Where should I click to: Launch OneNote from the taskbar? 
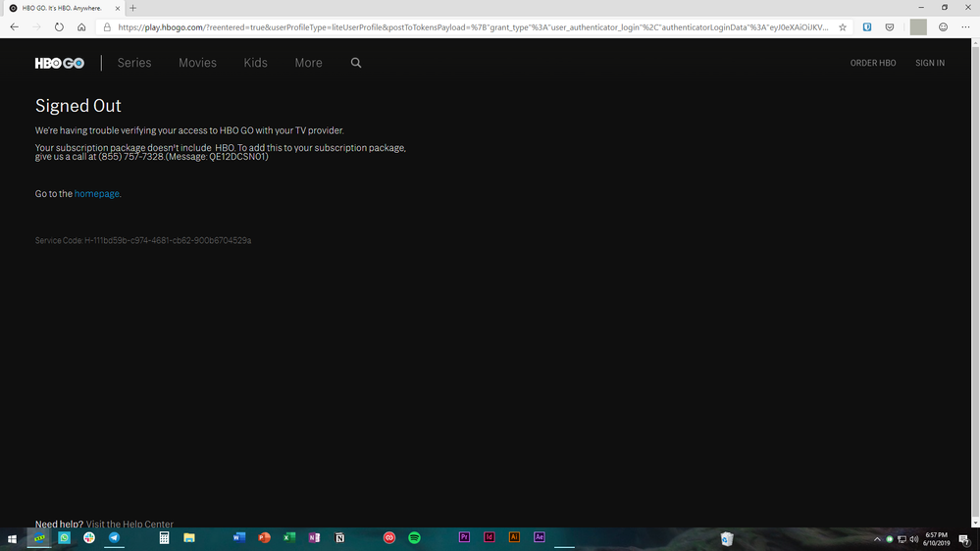(x=314, y=537)
